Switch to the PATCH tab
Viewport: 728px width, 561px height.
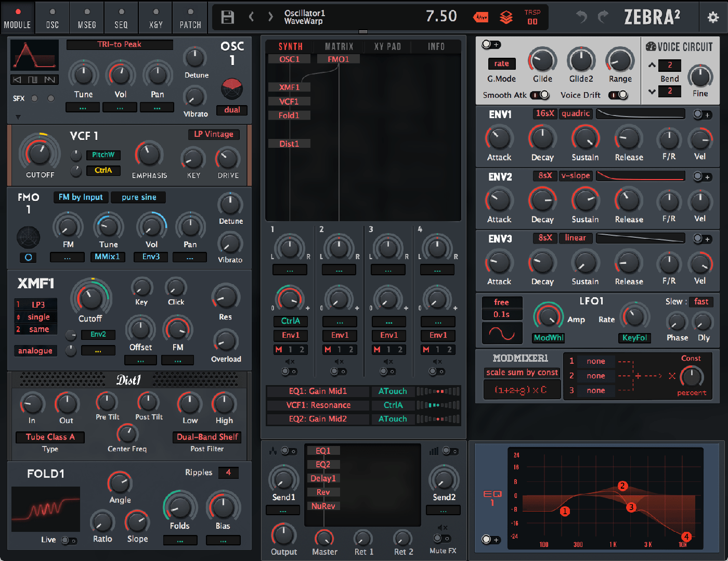click(190, 19)
